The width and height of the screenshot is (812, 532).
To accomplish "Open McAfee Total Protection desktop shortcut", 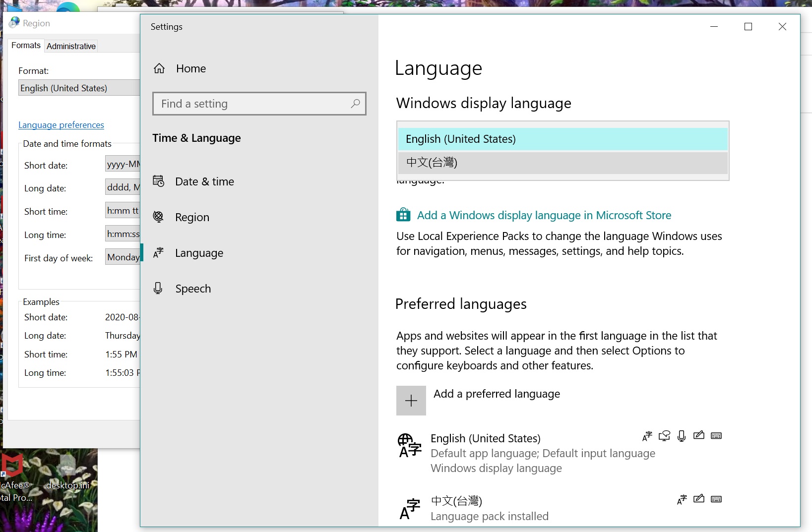I will point(15,476).
